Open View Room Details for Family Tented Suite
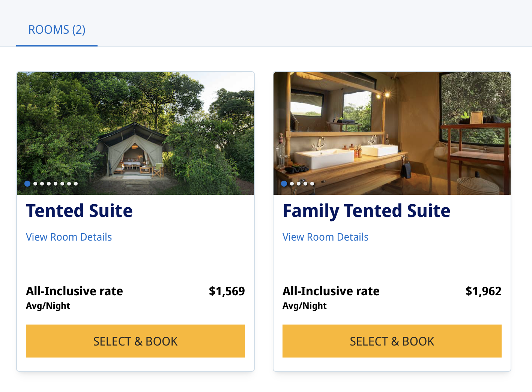 (x=326, y=237)
